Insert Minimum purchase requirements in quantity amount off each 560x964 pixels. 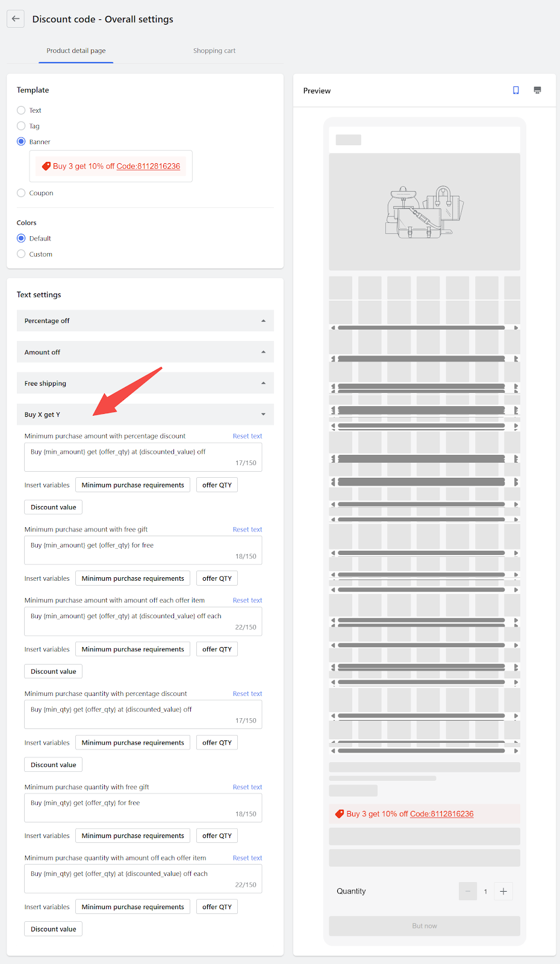tap(133, 907)
